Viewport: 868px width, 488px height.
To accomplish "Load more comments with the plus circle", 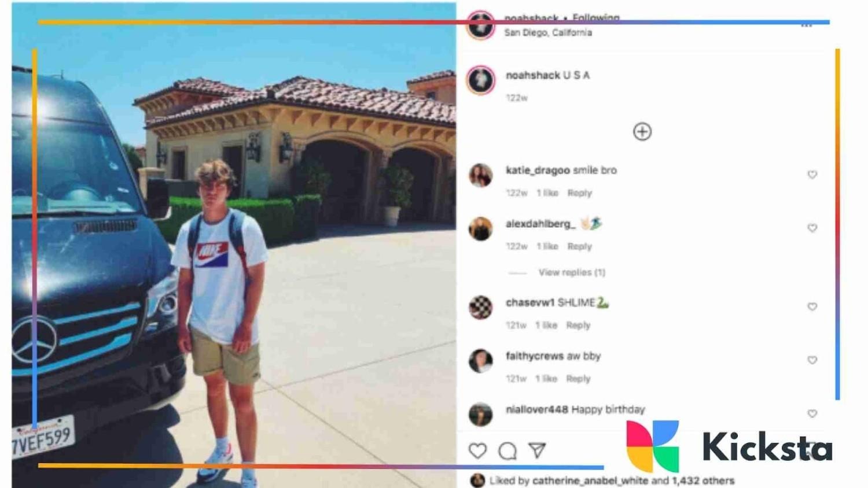I will (x=642, y=132).
